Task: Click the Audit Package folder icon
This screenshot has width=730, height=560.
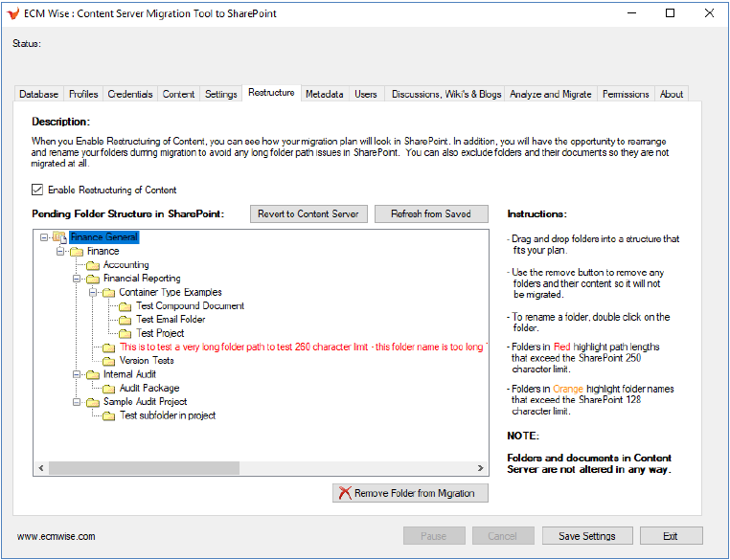Action: tap(109, 389)
